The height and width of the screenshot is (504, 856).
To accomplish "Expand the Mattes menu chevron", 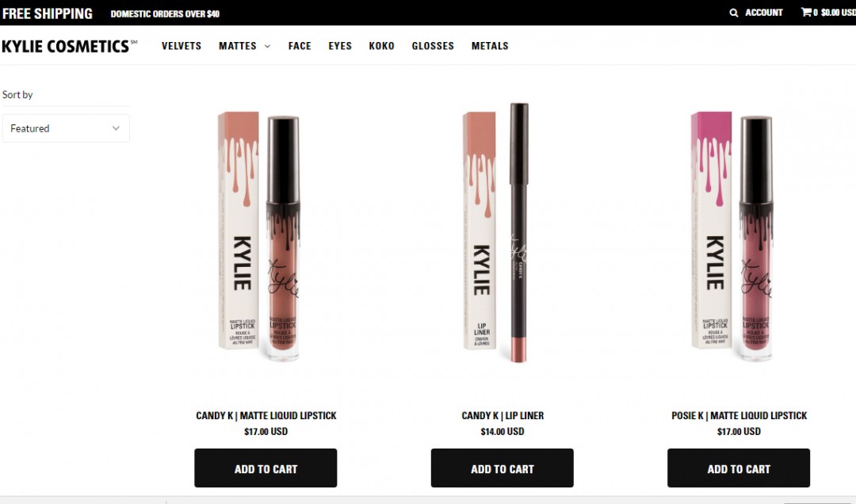I will [x=268, y=47].
